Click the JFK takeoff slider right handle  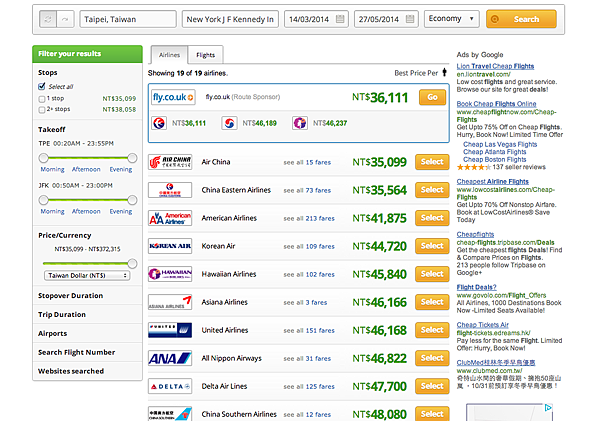(x=132, y=200)
